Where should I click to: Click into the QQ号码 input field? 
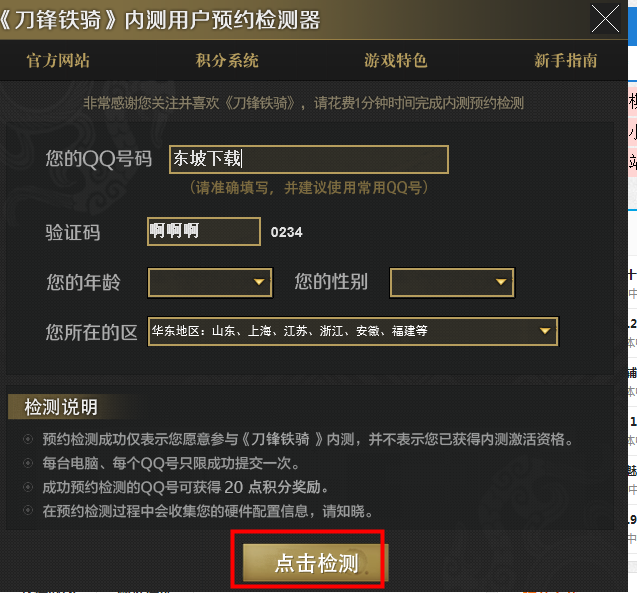point(309,159)
